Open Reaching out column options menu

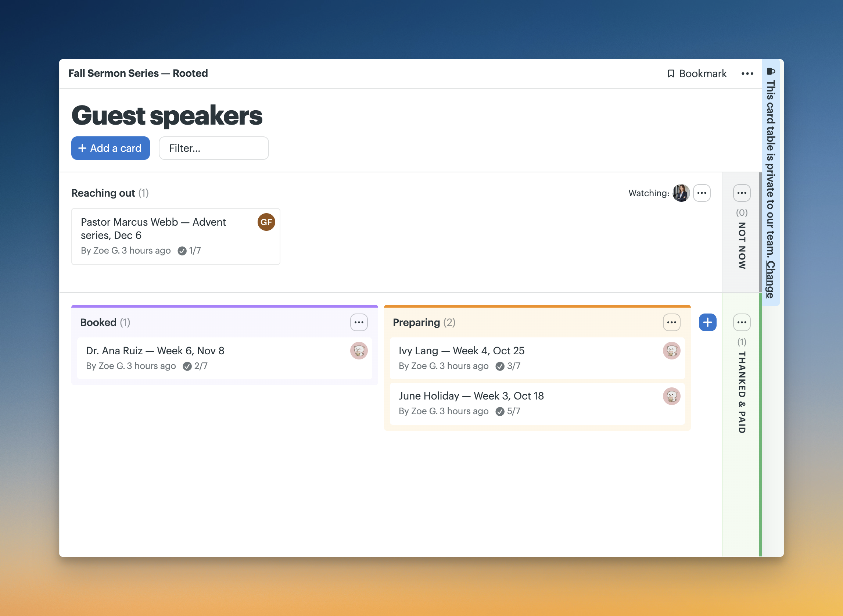pyautogui.click(x=702, y=193)
